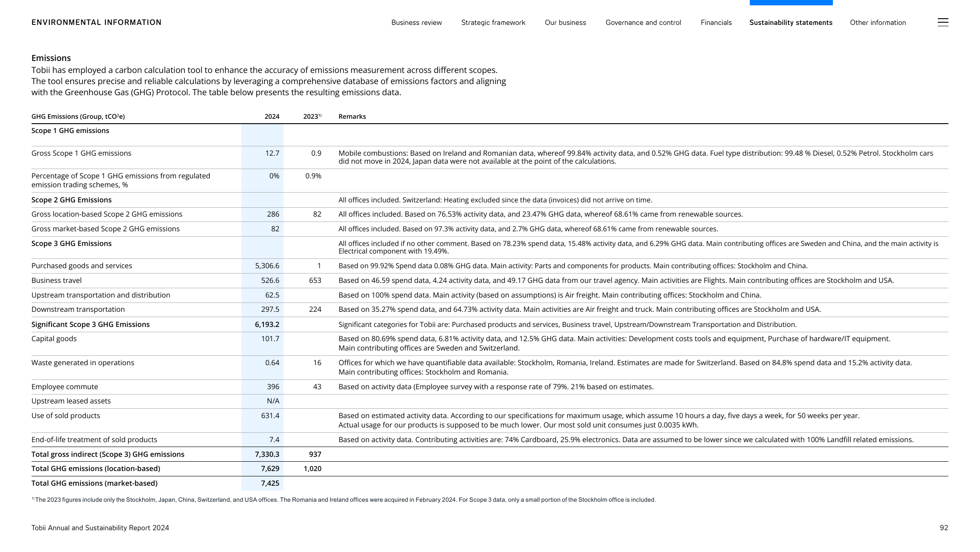Click the Scope 3 GHG Emissions heading

72,244
